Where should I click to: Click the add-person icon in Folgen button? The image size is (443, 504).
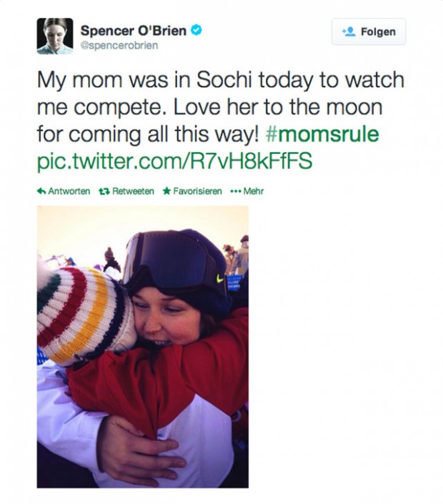tap(349, 32)
